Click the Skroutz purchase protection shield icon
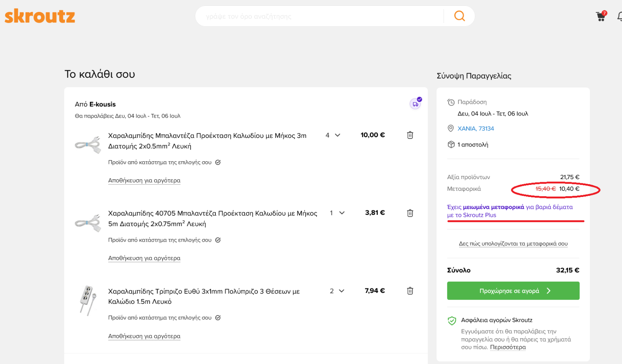622x364 pixels. pyautogui.click(x=452, y=320)
